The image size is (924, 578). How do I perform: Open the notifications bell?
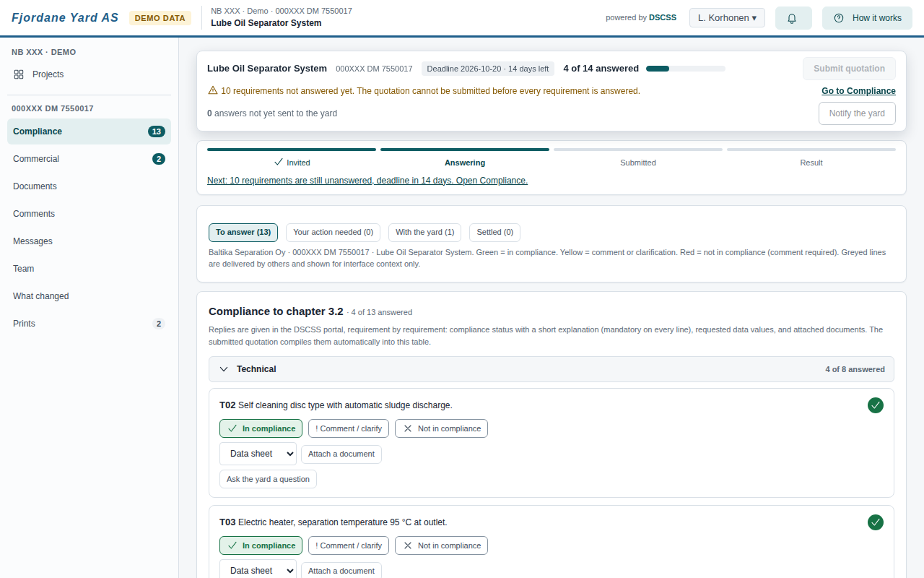(x=793, y=18)
